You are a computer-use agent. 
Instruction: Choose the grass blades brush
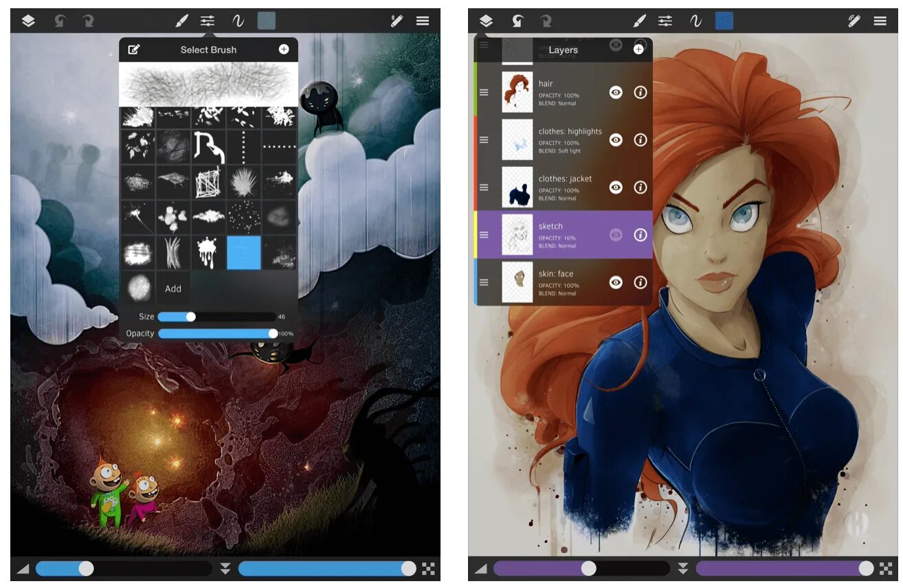click(173, 253)
